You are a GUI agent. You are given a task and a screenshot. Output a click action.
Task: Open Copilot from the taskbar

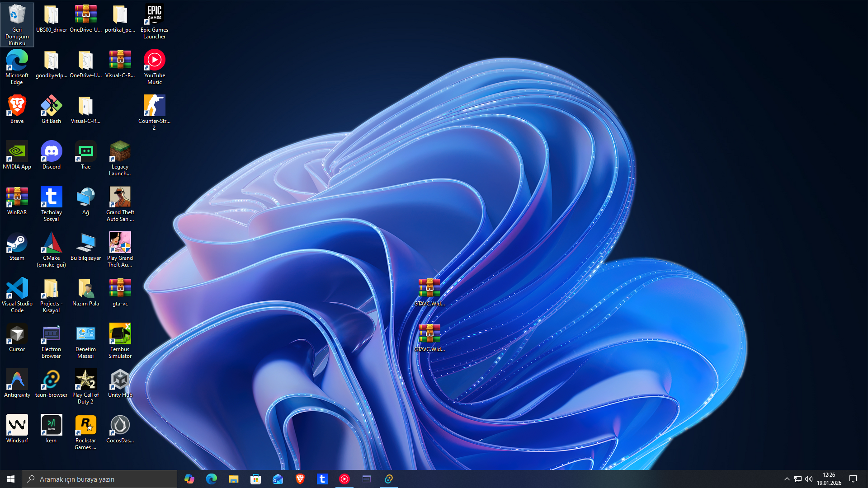[189, 479]
